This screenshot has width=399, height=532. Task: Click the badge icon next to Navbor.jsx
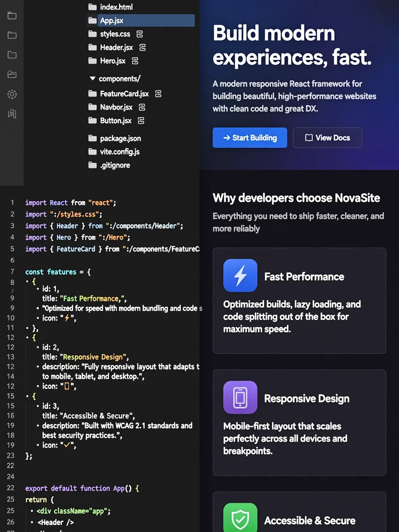(x=142, y=107)
